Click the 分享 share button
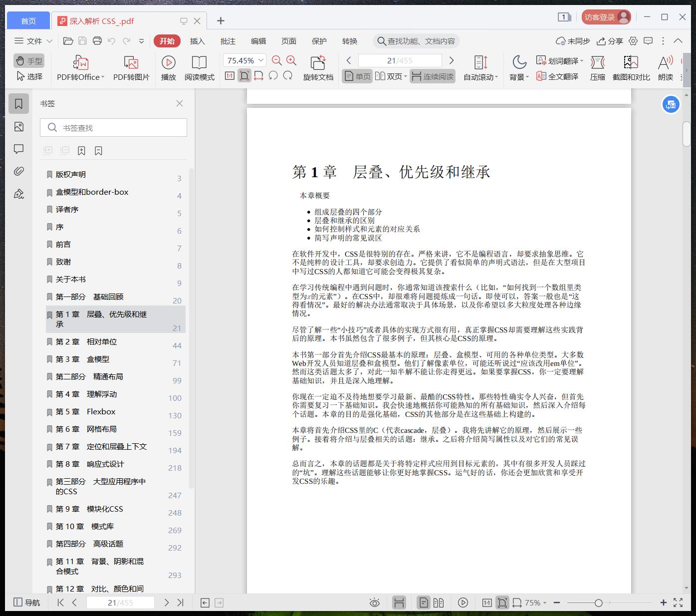The image size is (696, 616). pyautogui.click(x=610, y=41)
